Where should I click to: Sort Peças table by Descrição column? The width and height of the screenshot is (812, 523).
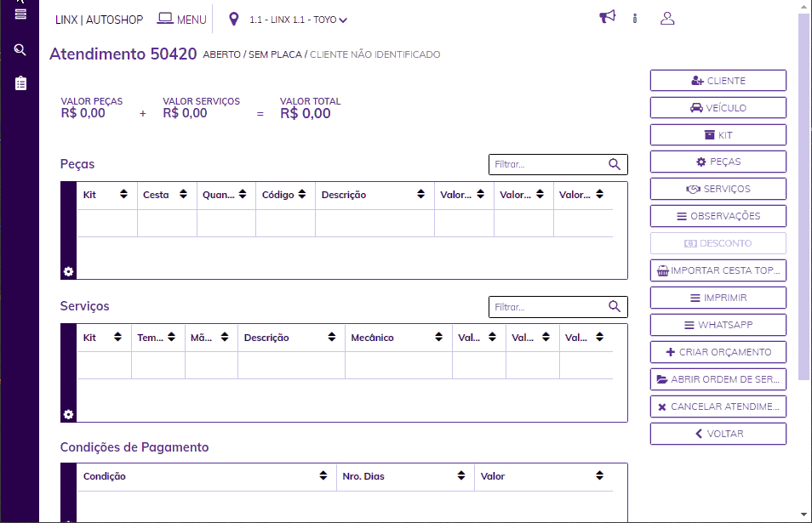(421, 194)
